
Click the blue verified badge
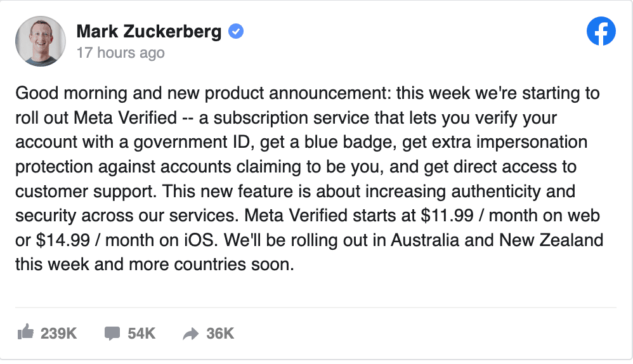[236, 31]
